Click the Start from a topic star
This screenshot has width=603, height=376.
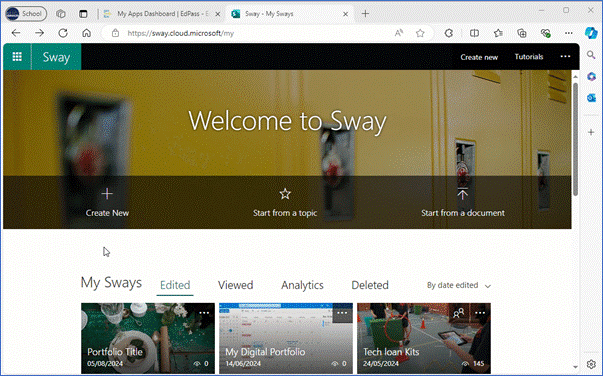coord(285,193)
